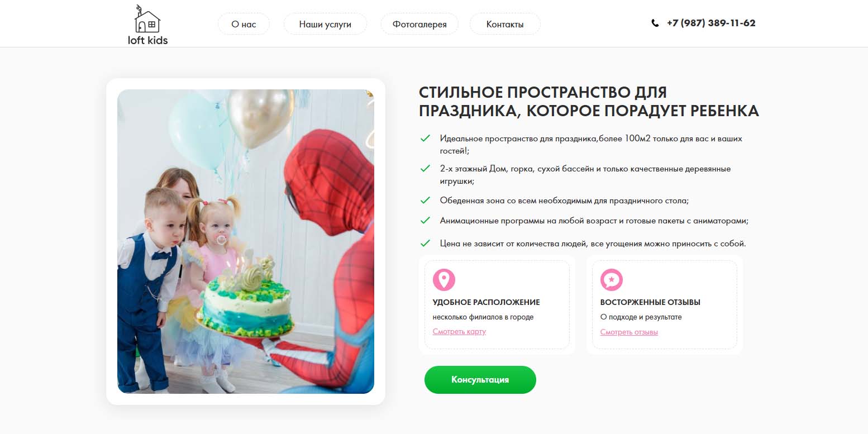Image resolution: width=868 pixels, height=434 pixels.
Task: Call the phone number +7 (987) 389-11-62
Action: (x=711, y=23)
